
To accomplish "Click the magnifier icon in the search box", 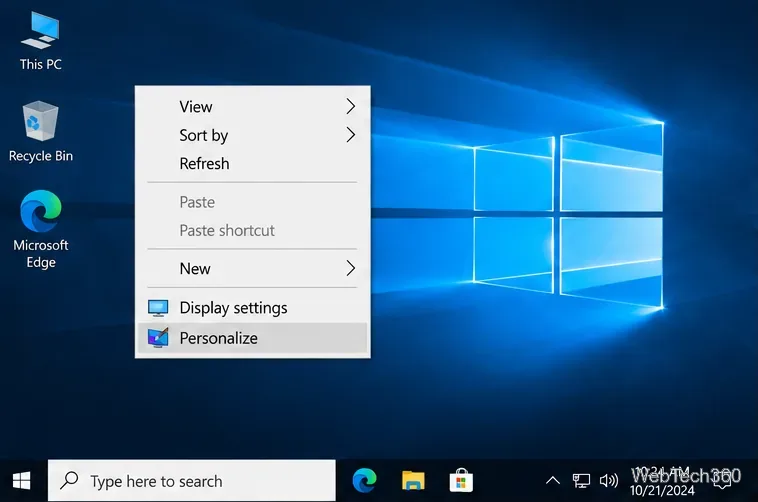I will pos(69,480).
